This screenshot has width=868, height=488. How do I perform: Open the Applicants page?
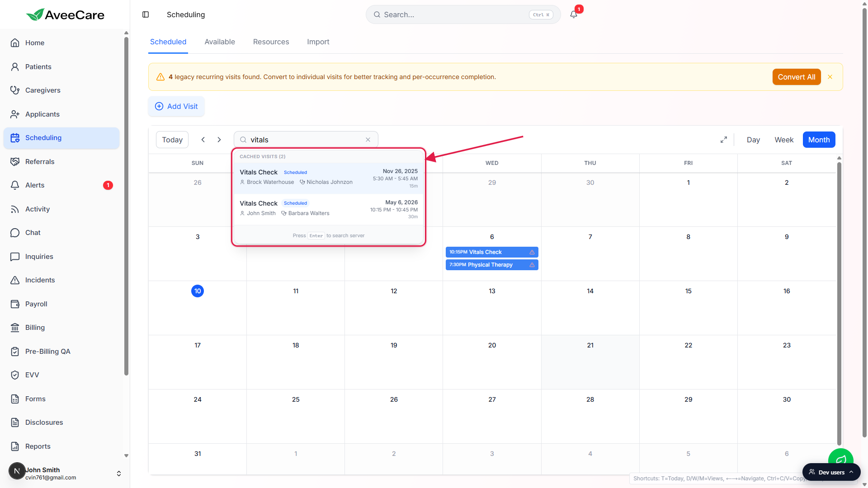tap(61, 114)
